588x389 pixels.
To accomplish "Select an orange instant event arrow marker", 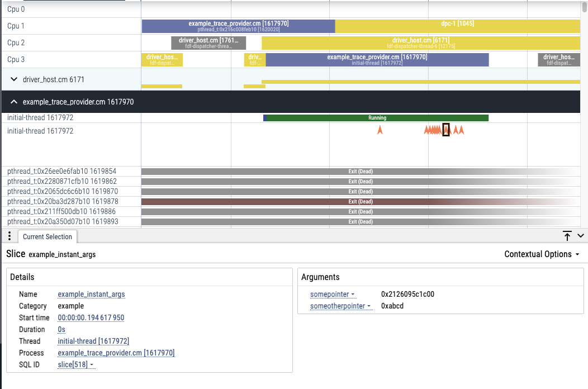I will 380,130.
